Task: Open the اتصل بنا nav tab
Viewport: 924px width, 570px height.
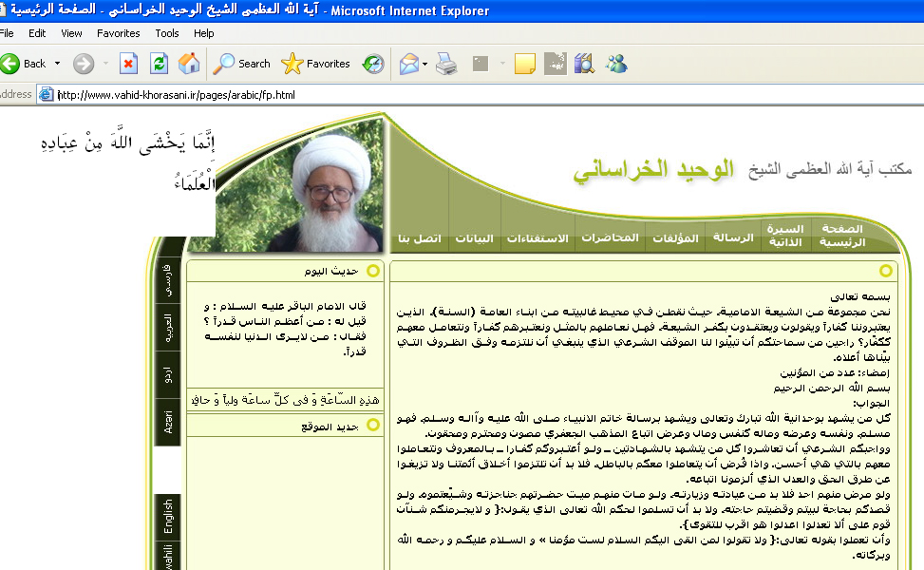Action: click(x=419, y=238)
